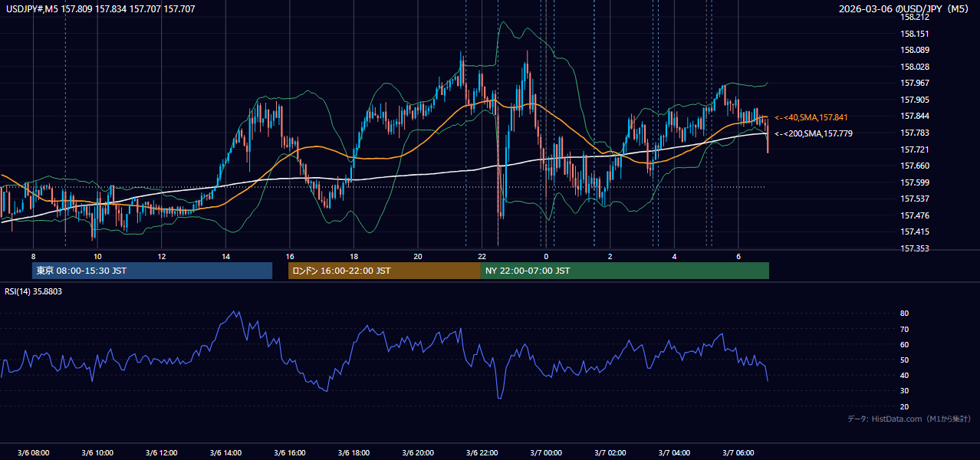The image size is (980, 460).
Task: Click the bottom time label 3/7 00:00
Action: click(x=546, y=453)
